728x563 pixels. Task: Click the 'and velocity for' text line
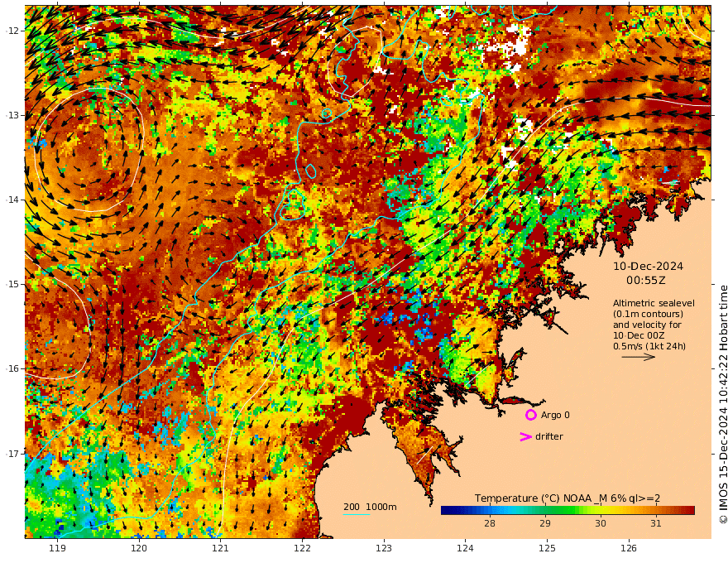pyautogui.click(x=647, y=325)
